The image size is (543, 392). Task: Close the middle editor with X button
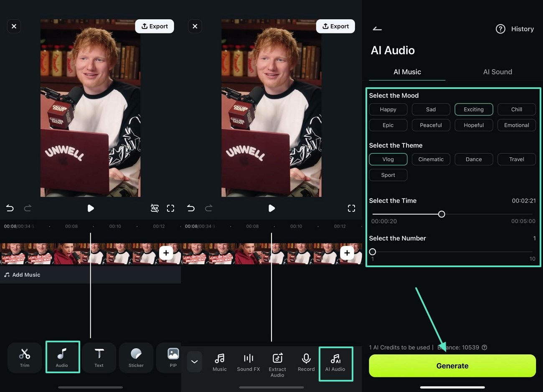(195, 26)
